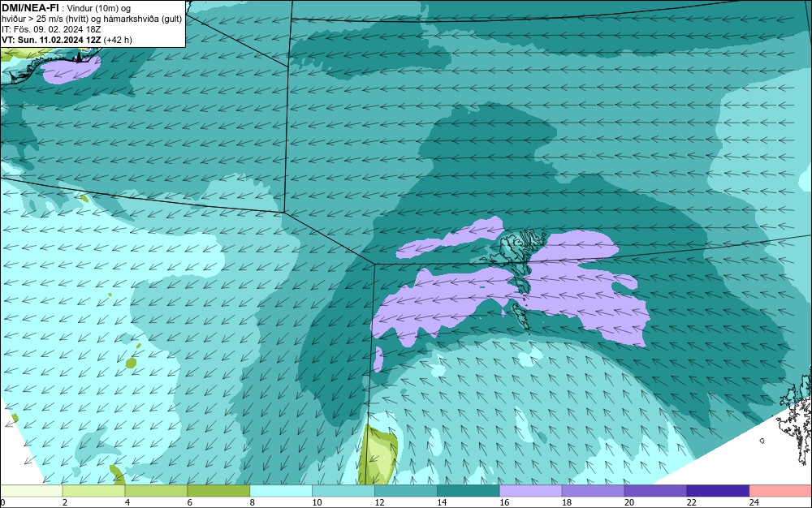Viewport: 812px width, 508px height.
Task: Click the legend scale label '12'
Action: point(379,502)
